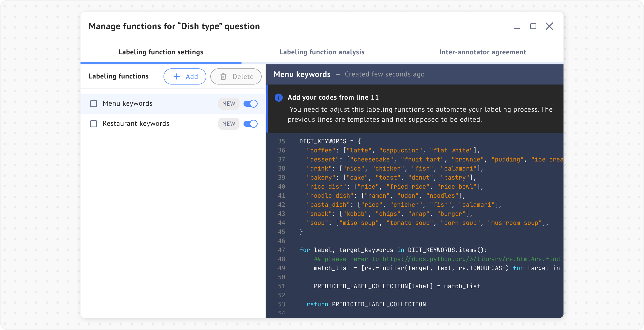This screenshot has width=644, height=330.
Task: Select Menu keywords function row
Action: click(127, 104)
